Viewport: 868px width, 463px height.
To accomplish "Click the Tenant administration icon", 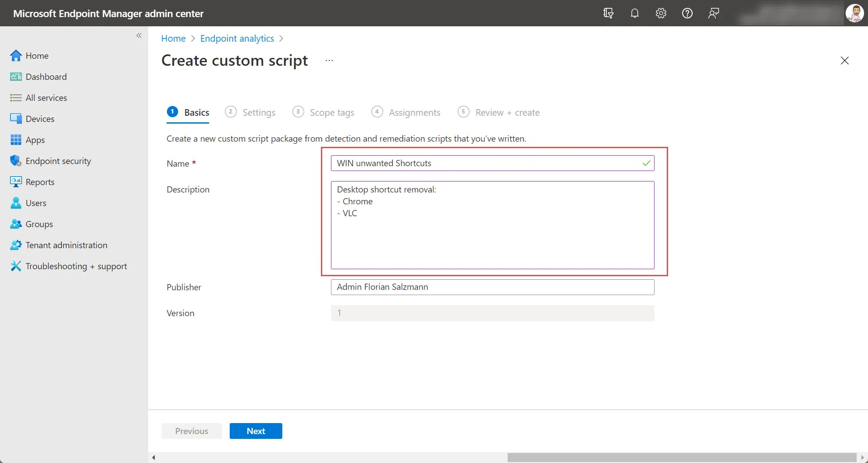I will click(16, 245).
